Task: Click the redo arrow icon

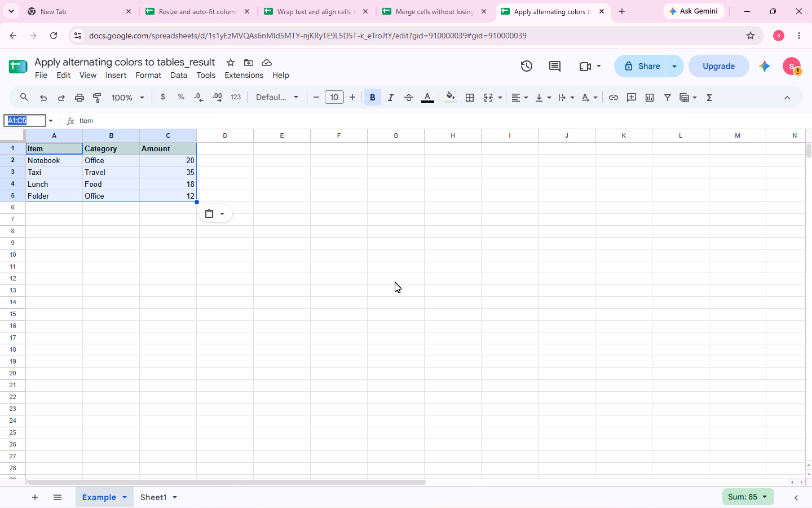Action: 61,98
